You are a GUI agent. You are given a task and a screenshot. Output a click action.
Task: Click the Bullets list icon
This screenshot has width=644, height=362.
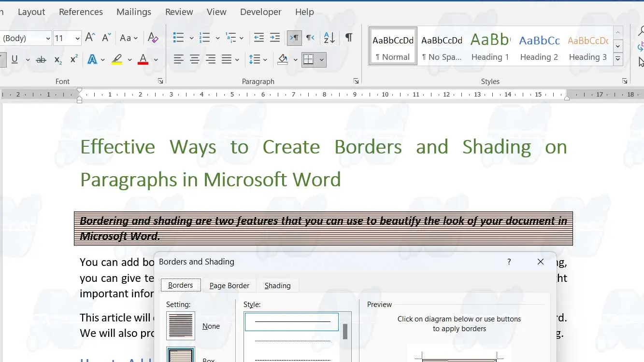[178, 38]
